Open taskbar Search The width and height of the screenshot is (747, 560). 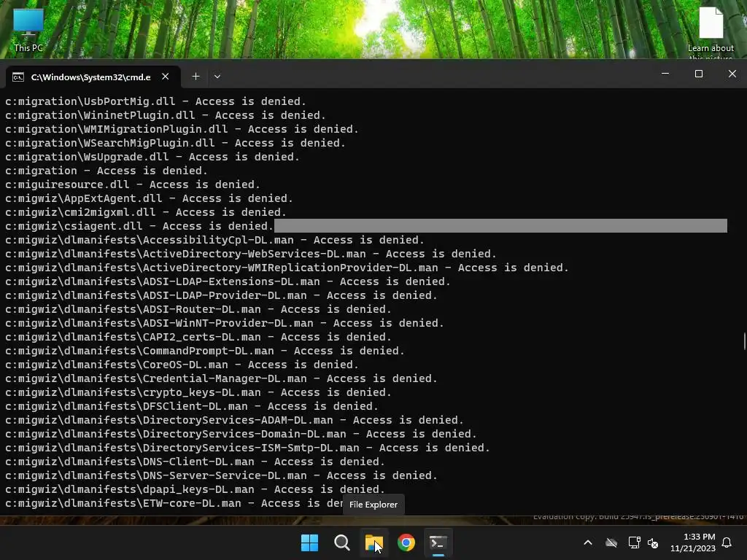coord(342,542)
